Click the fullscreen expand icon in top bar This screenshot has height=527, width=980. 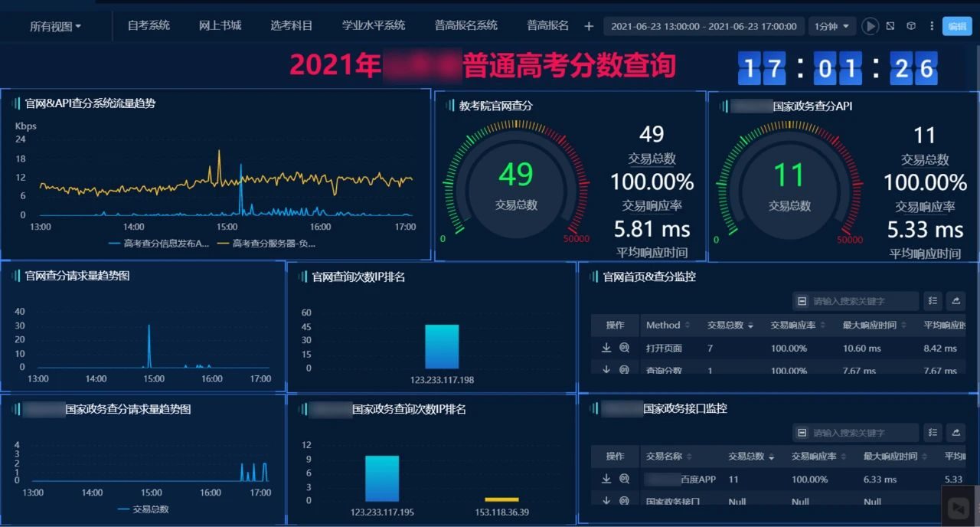tap(890, 26)
